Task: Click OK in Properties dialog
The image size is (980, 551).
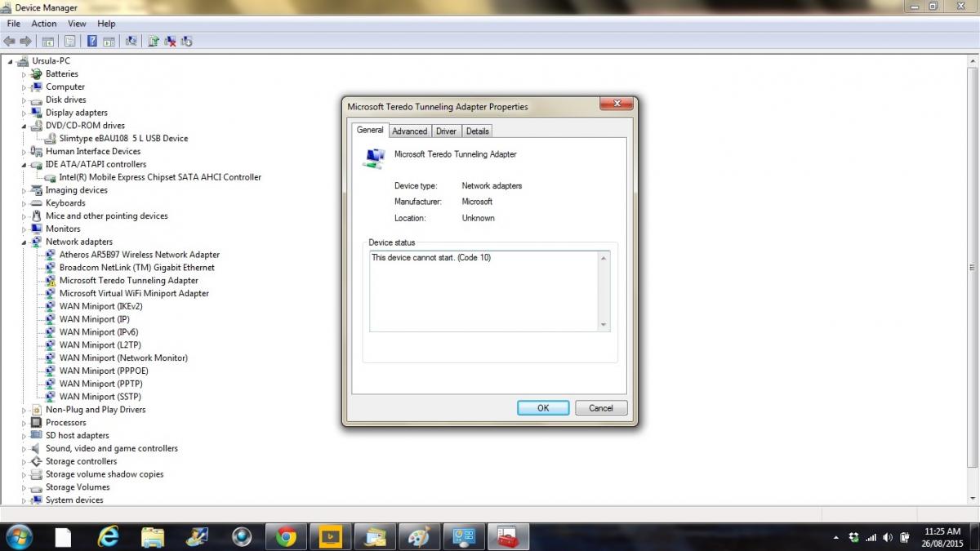Action: (x=543, y=407)
